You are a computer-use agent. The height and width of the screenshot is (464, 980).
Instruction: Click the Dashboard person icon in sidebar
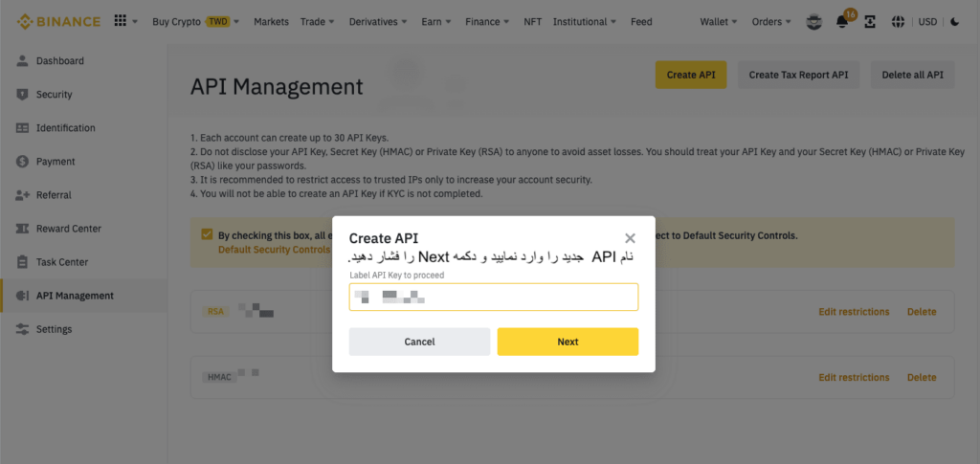point(23,60)
